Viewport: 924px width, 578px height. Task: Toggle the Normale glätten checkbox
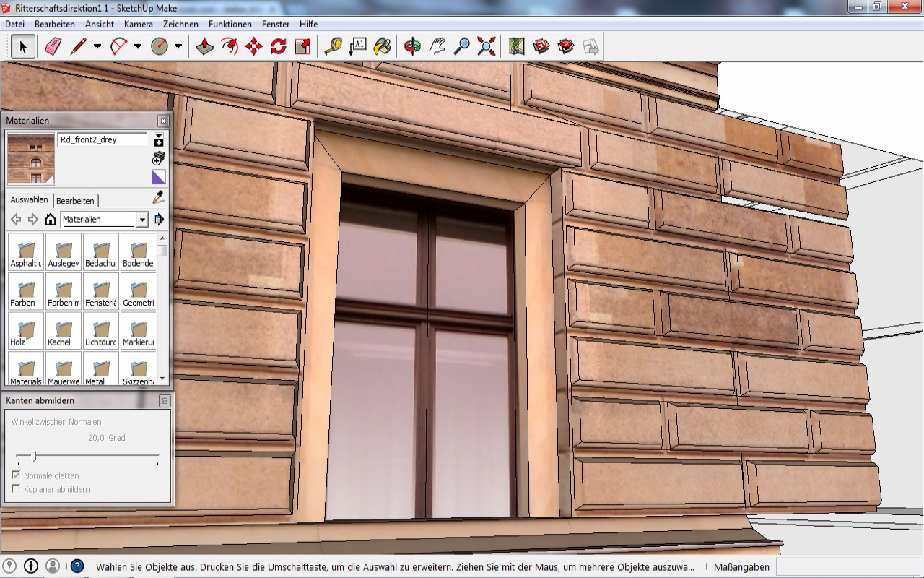pos(17,475)
